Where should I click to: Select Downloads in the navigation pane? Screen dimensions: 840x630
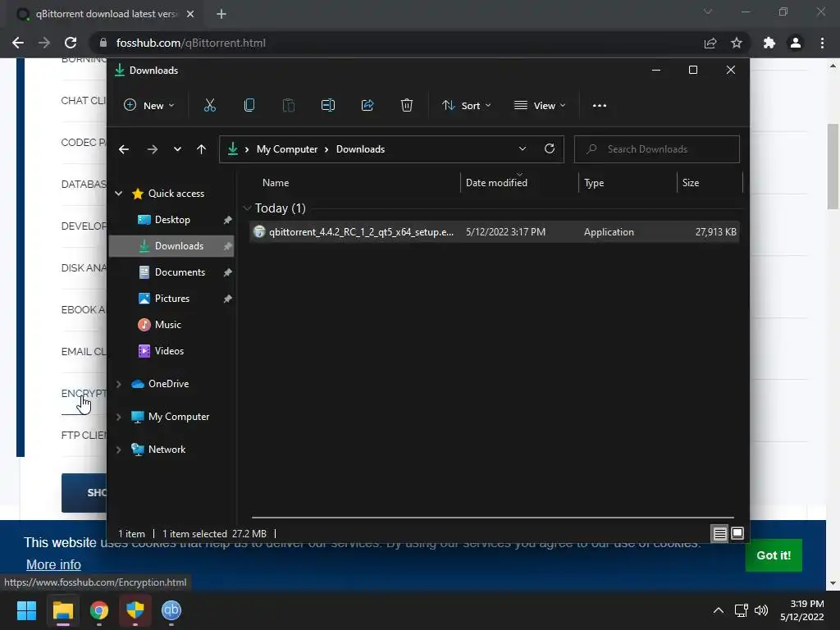click(171, 246)
